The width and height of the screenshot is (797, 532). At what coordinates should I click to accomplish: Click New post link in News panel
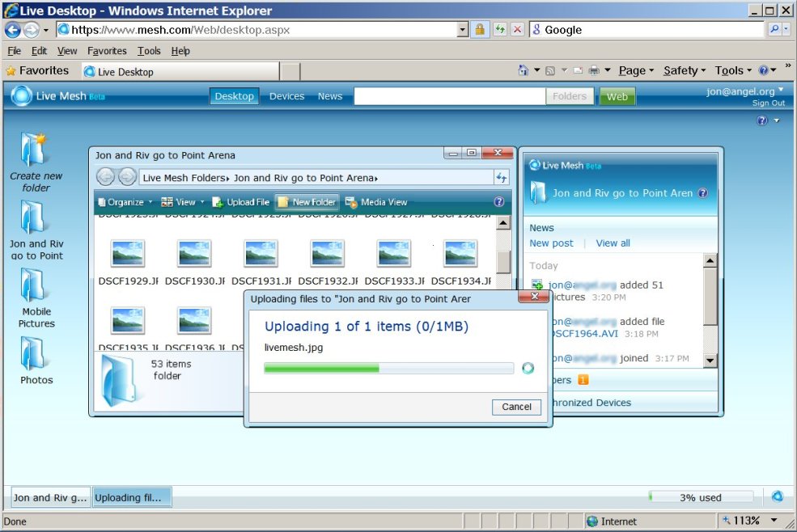(551, 243)
